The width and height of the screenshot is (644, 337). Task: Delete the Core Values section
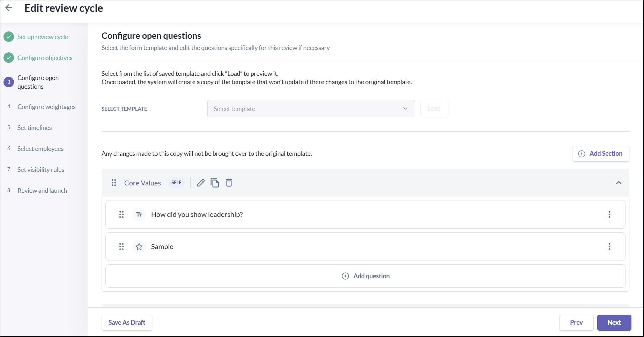click(x=229, y=183)
